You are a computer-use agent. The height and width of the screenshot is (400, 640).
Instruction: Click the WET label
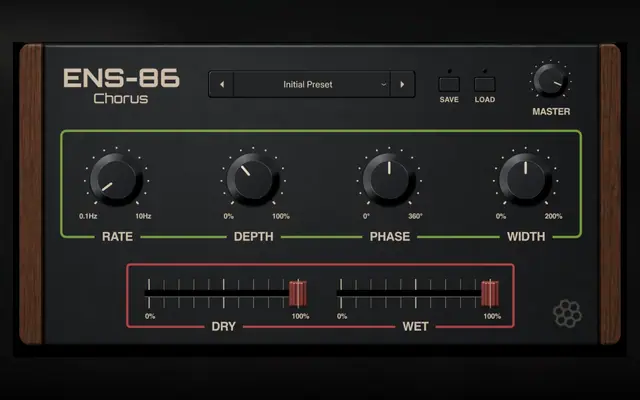click(416, 327)
